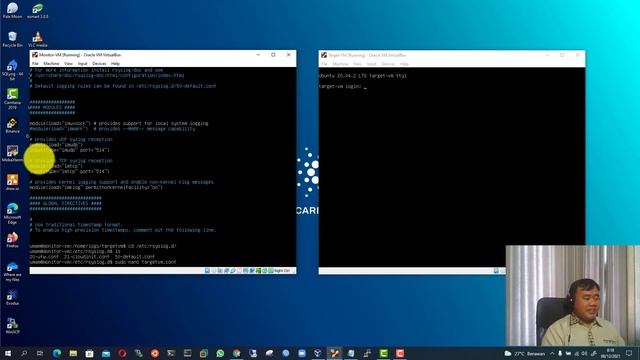The height and width of the screenshot is (360, 640).
Task: Click the Where are my files desktop icon
Action: point(12,271)
